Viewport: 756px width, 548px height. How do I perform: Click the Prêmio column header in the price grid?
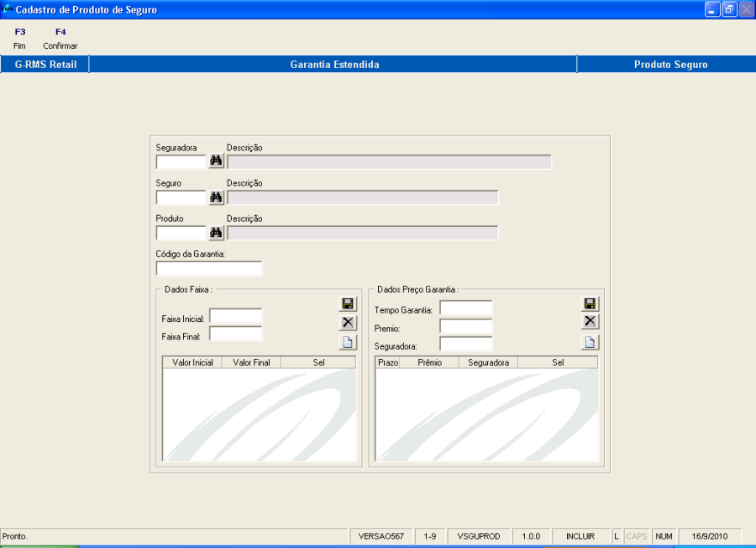429,362
